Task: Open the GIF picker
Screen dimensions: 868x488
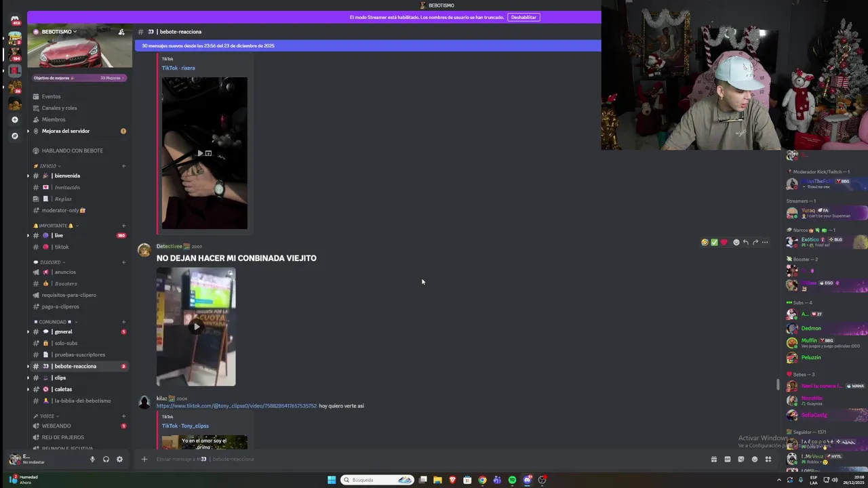Action: pos(728,459)
